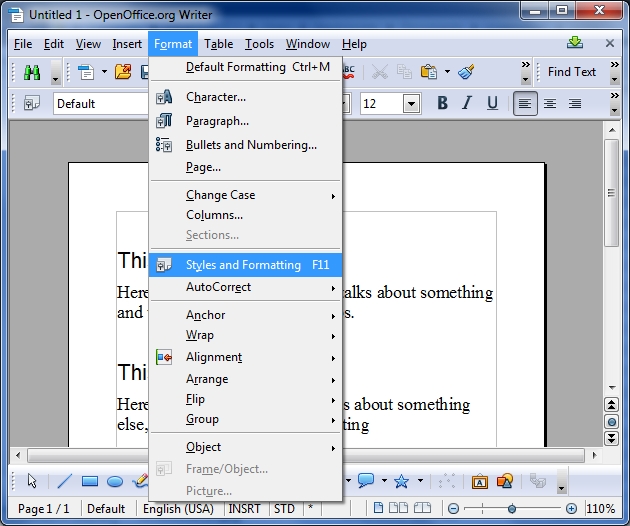The image size is (630, 526).
Task: Open the Paste dropdown arrow
Action: tap(447, 72)
